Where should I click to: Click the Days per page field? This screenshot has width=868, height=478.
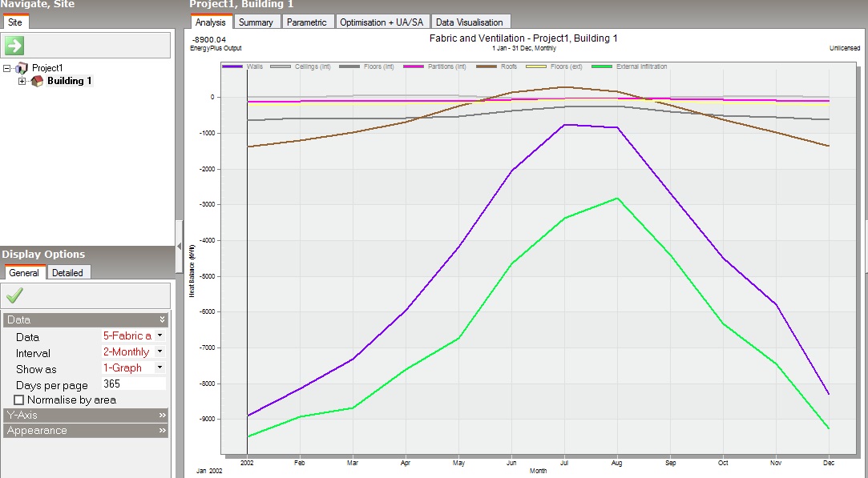point(133,384)
